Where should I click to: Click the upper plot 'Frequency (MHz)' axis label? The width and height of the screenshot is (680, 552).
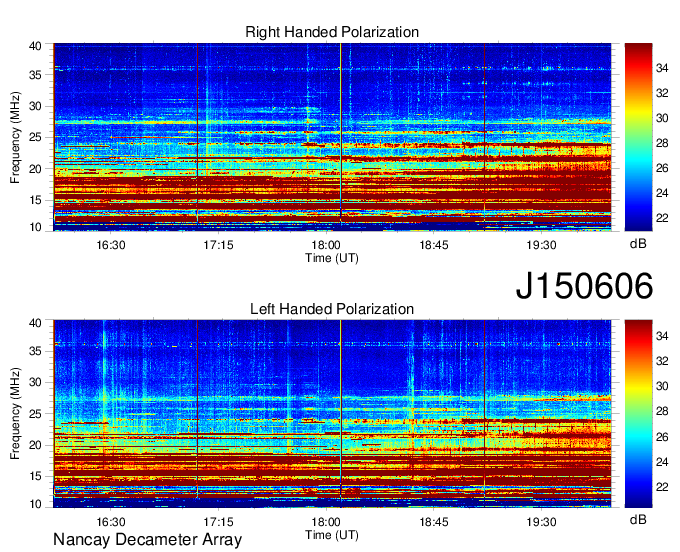click(15, 137)
